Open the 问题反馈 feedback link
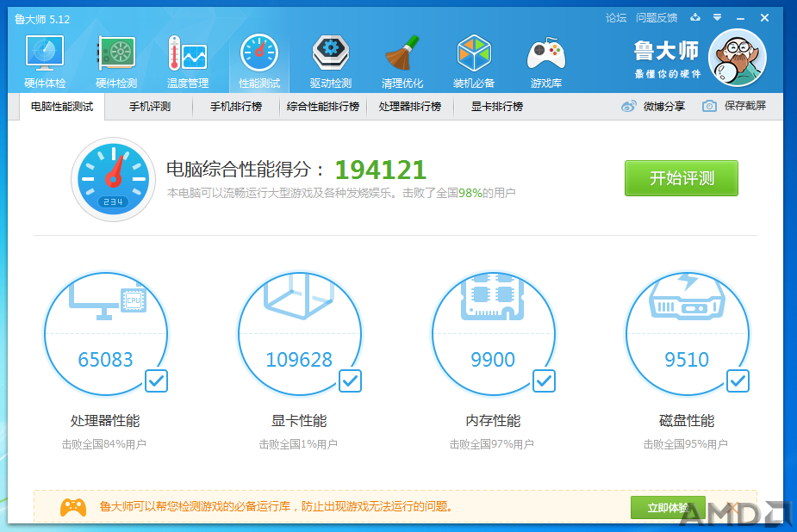Image resolution: width=797 pixels, height=532 pixels. tap(657, 18)
